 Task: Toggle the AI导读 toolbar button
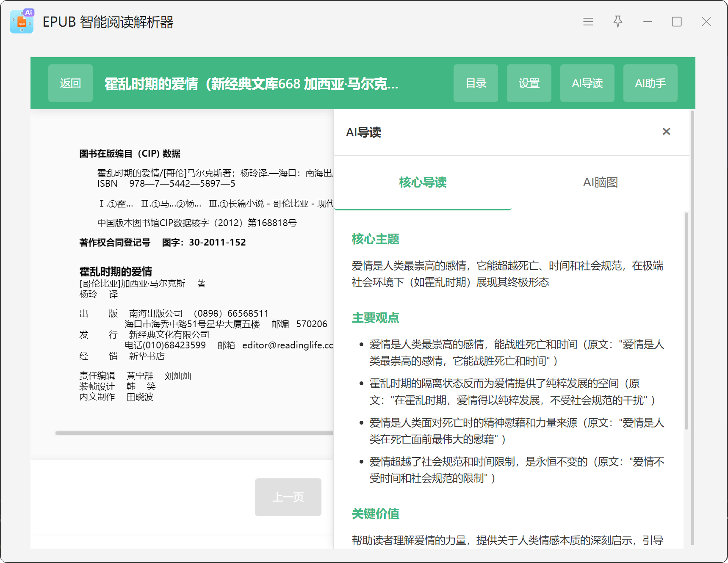point(587,83)
